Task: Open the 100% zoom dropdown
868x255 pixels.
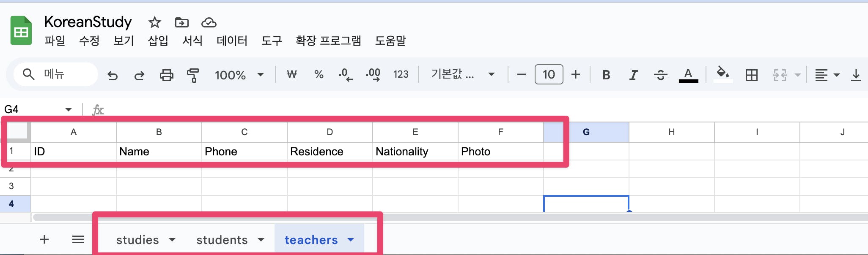Action: tap(239, 75)
